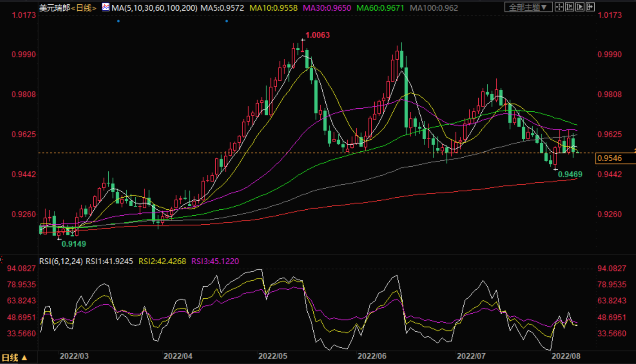Image resolution: width=636 pixels, height=364 pixels.
Task: Click the axis fit-range toolbar icon
Action: tap(569, 7)
